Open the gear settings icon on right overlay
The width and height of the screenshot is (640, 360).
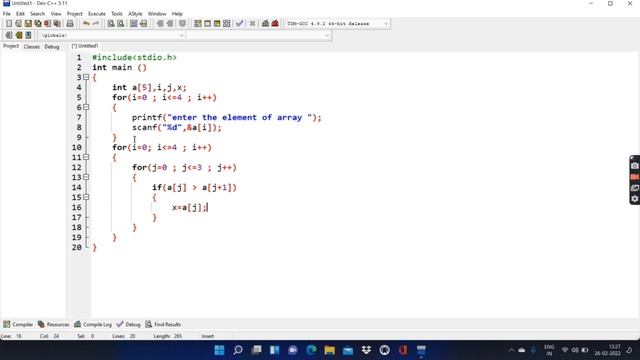[x=635, y=199]
